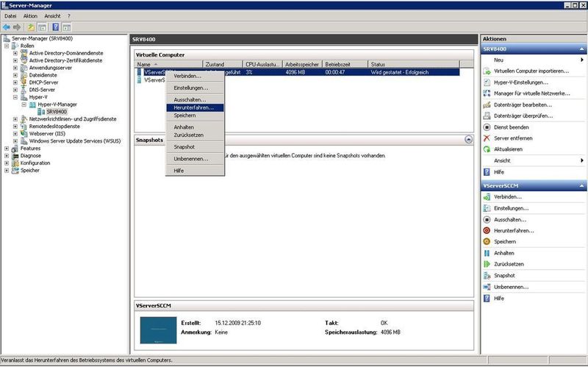Select Windows Server Update Services (WSUS)
This screenshot has width=588, height=367.
coord(75,141)
